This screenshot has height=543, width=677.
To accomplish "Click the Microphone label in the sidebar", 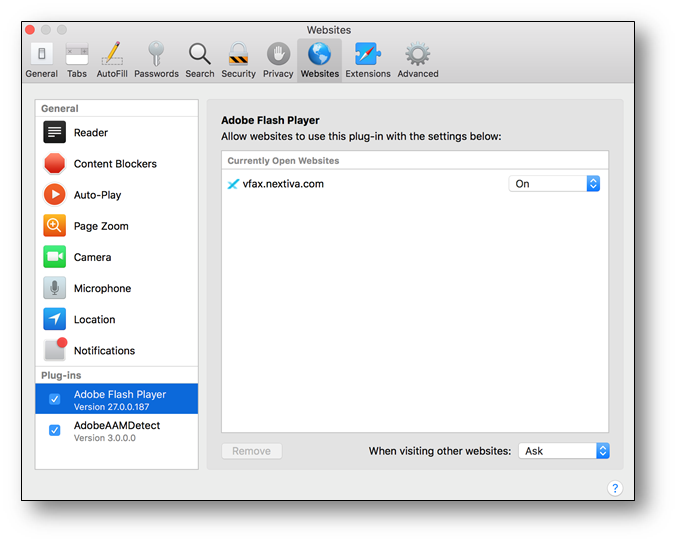I will tap(102, 288).
